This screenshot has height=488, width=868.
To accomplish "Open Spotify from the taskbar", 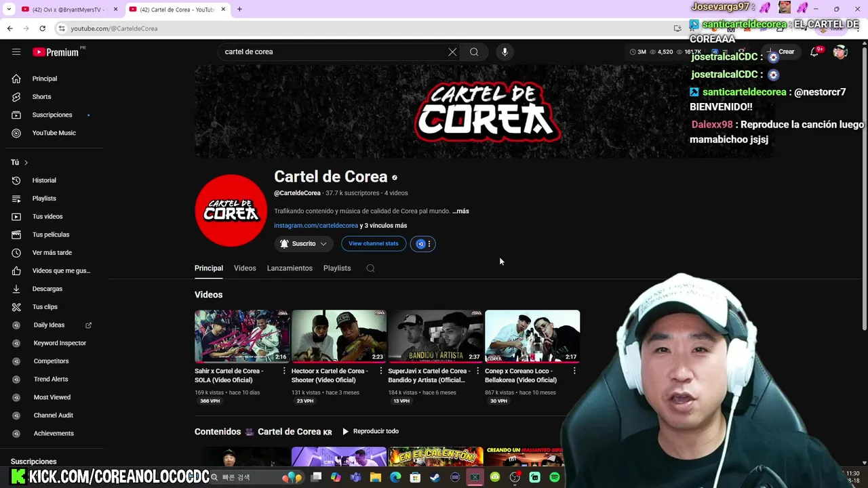I will 555,478.
